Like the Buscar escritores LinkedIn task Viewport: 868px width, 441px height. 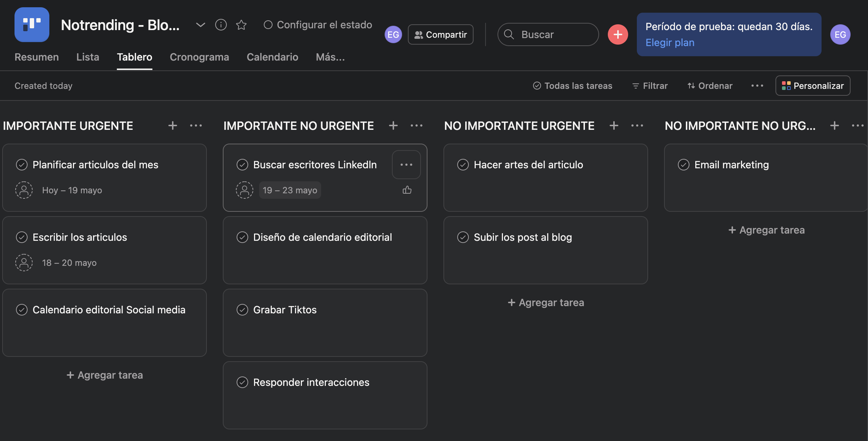pos(407,190)
